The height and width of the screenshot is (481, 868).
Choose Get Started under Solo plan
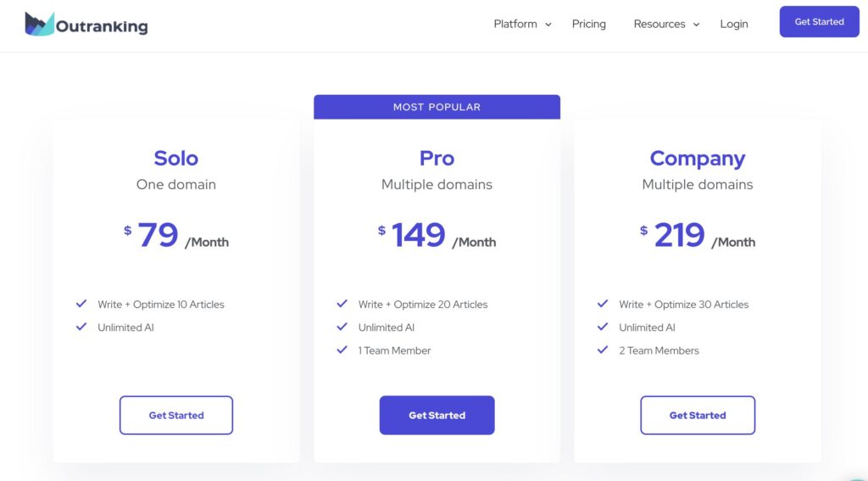point(176,415)
